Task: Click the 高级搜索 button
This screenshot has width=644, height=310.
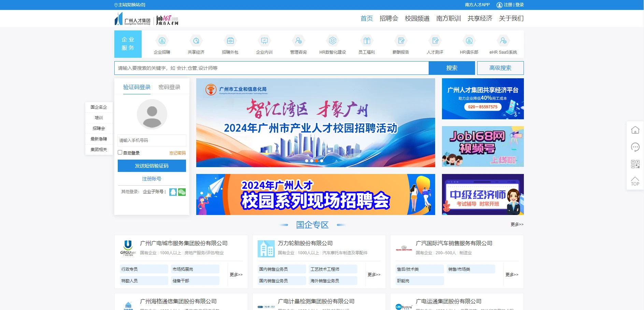Action: click(x=500, y=68)
